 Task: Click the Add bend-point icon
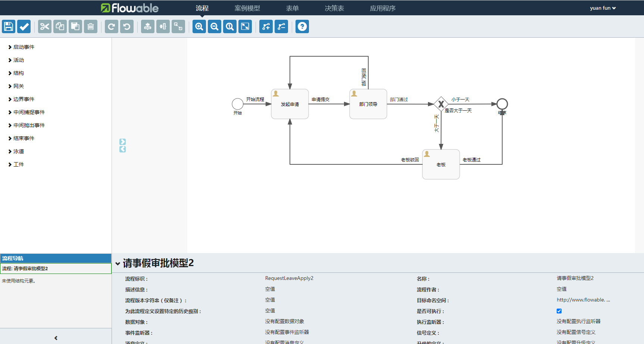tap(266, 26)
